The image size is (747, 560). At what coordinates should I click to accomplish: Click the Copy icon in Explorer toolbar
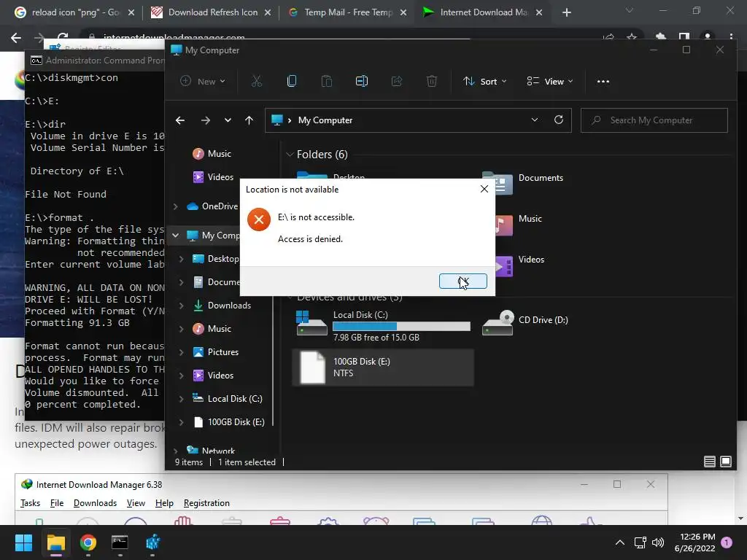coord(292,82)
